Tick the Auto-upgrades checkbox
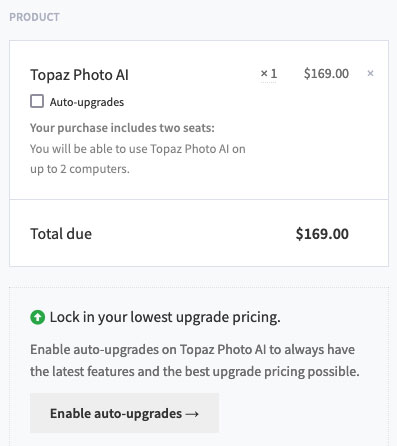Viewport: 397px width, 446px height. click(x=37, y=101)
